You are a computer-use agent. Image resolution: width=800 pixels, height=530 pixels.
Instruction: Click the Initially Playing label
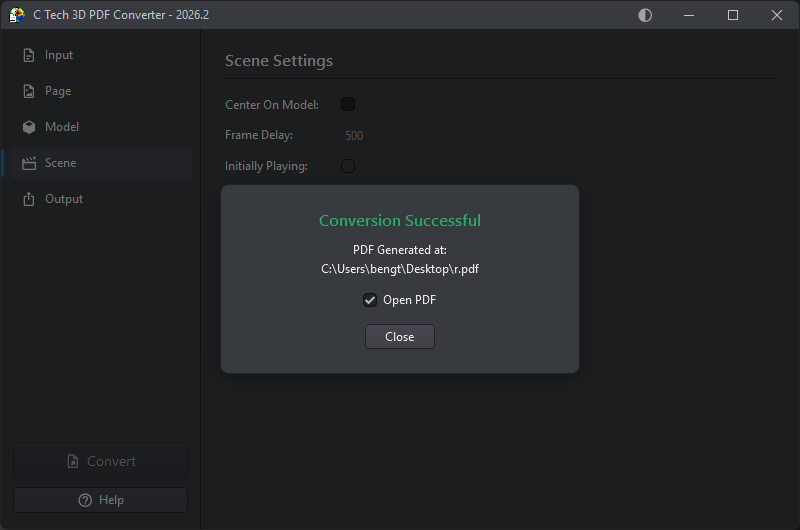click(x=266, y=166)
